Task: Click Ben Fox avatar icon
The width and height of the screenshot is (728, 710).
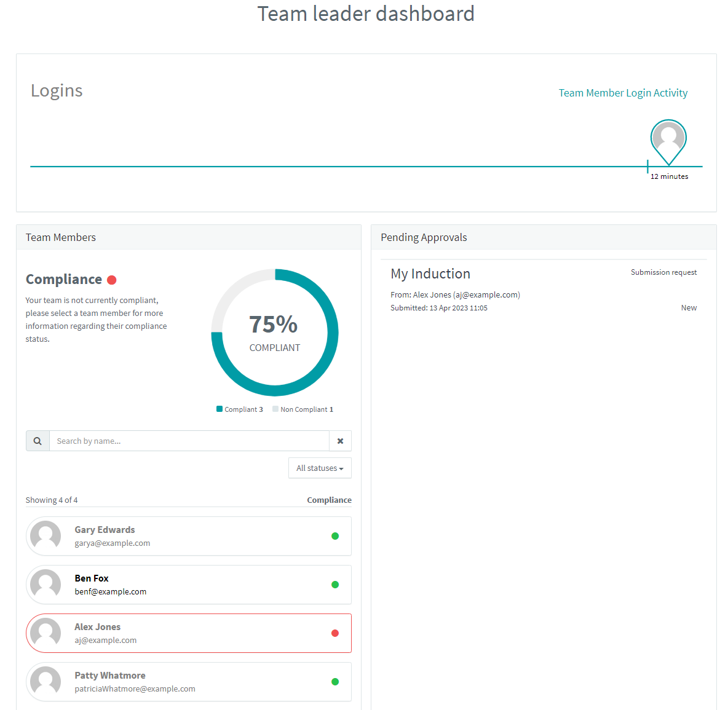Action: tap(45, 585)
